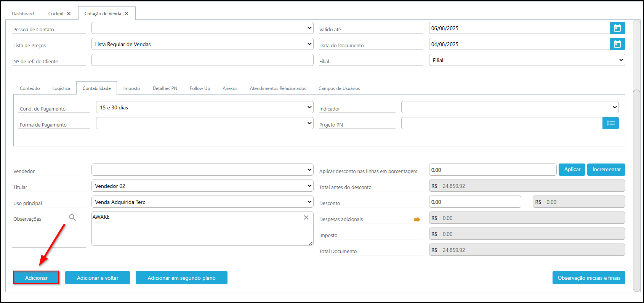Switch to the Imposto tab
Viewport: 644px width, 303px height.
pyautogui.click(x=131, y=88)
